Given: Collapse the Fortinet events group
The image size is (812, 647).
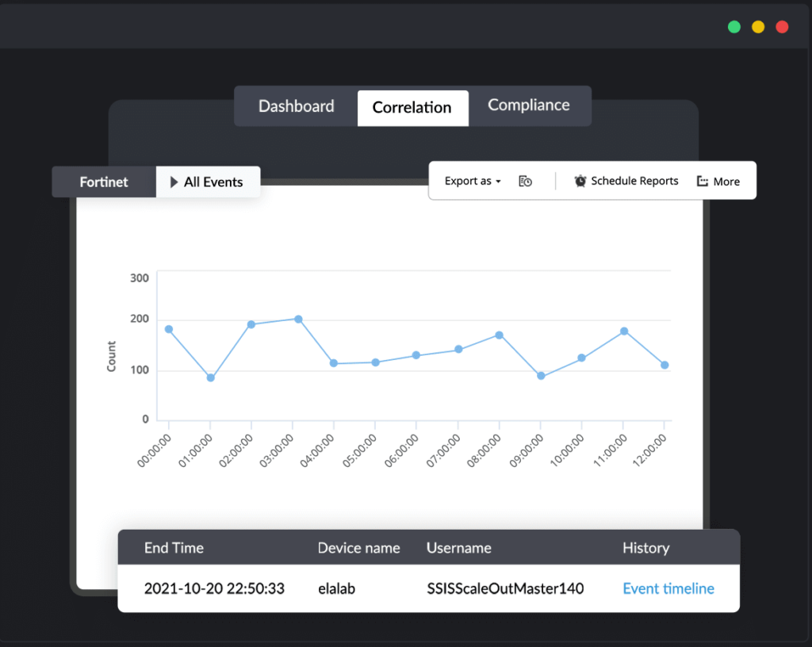Looking at the screenshot, I should (x=104, y=182).
